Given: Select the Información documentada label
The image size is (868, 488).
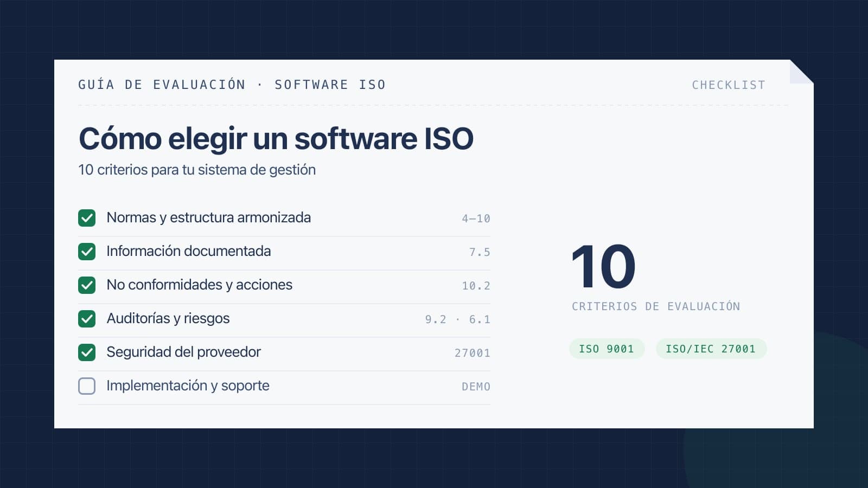Looking at the screenshot, I should 189,251.
